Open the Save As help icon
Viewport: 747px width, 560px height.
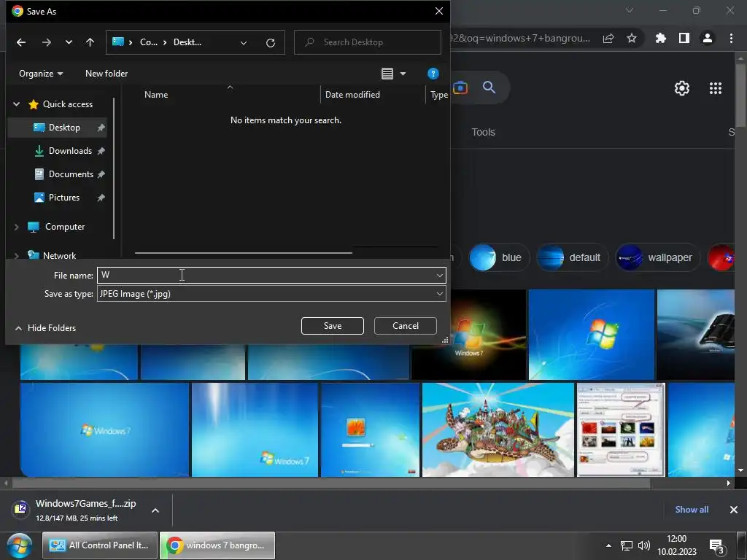433,74
